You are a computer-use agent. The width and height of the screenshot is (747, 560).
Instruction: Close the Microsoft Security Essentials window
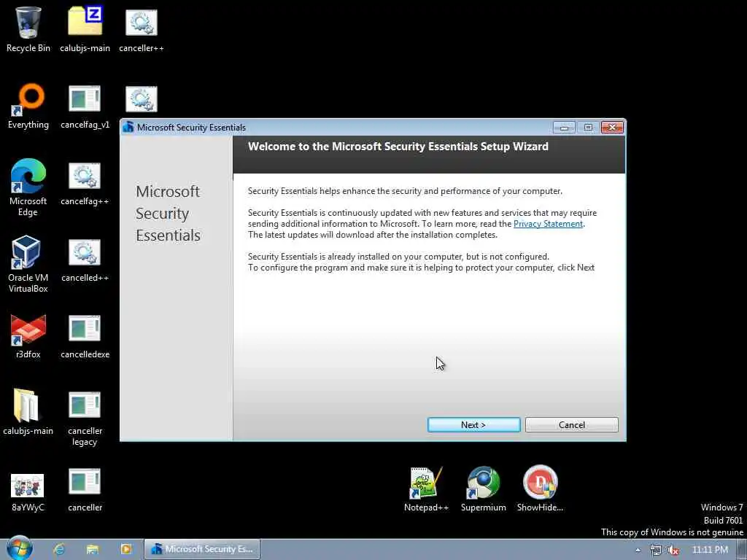pyautogui.click(x=612, y=128)
